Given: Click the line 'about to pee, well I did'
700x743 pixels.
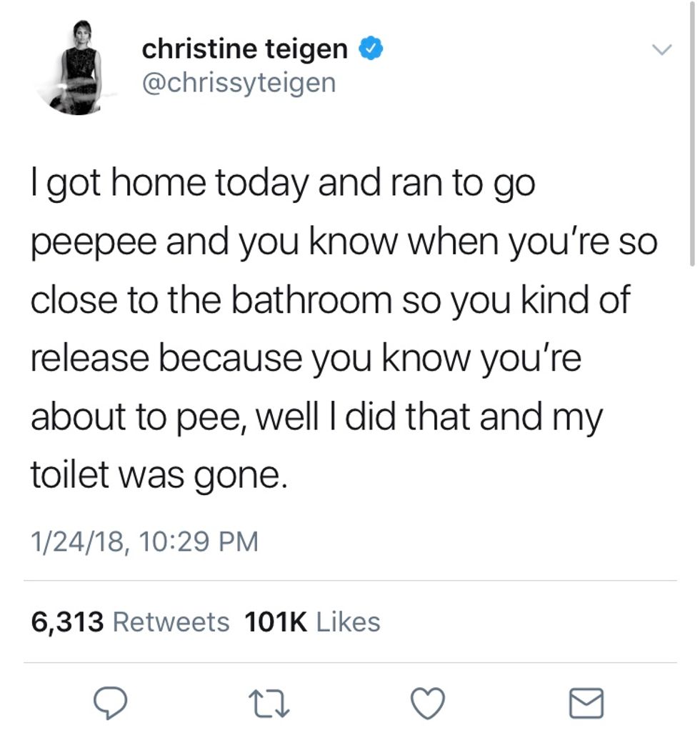Looking at the screenshot, I should (x=316, y=417).
